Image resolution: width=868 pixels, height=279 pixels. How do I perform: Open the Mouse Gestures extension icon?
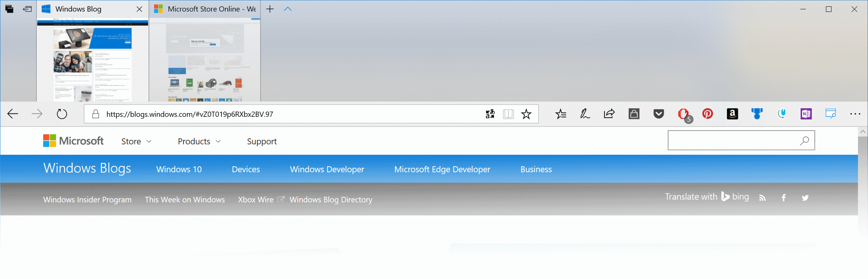[782, 114]
